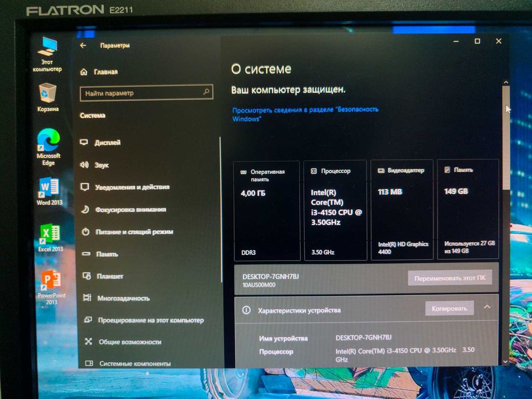Click the Общие возможности icon

pos(88,341)
